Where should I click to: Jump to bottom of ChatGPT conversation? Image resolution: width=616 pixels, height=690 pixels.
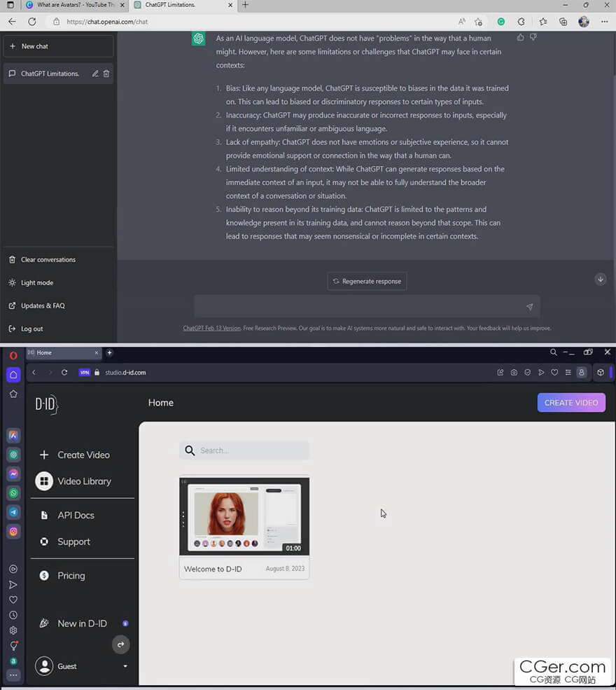(x=601, y=279)
